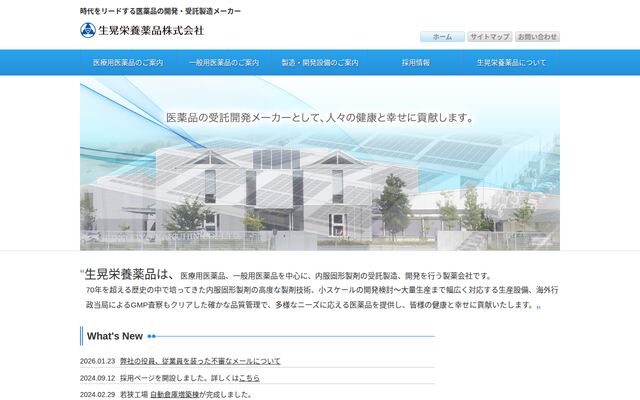Click the 生晃栄養薬品は、 intro heading text
Viewport: 640px width, 400px height.
click(130, 274)
